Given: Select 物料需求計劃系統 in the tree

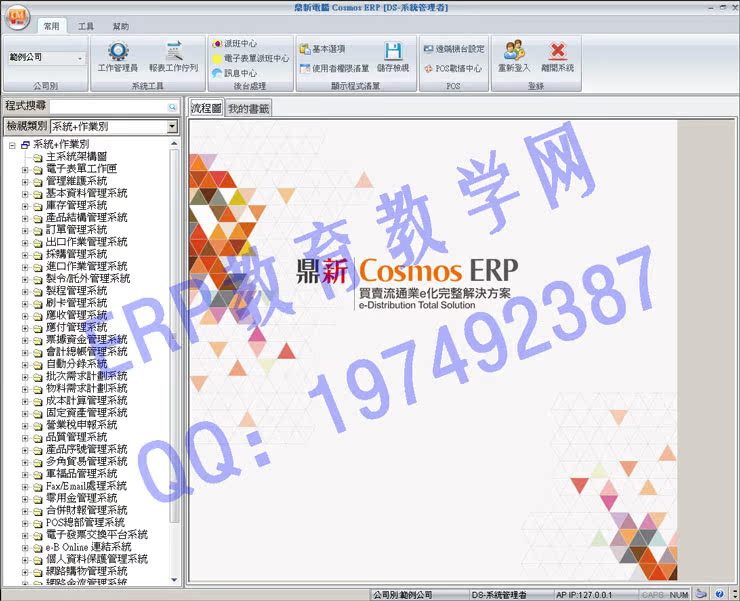Looking at the screenshot, I should [86, 389].
